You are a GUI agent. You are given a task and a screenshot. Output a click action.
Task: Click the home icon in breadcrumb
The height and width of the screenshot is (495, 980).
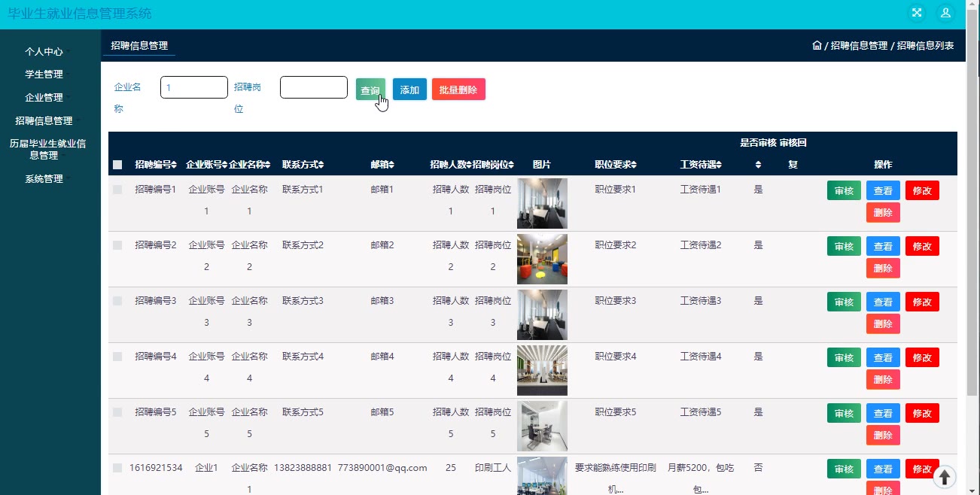point(817,45)
